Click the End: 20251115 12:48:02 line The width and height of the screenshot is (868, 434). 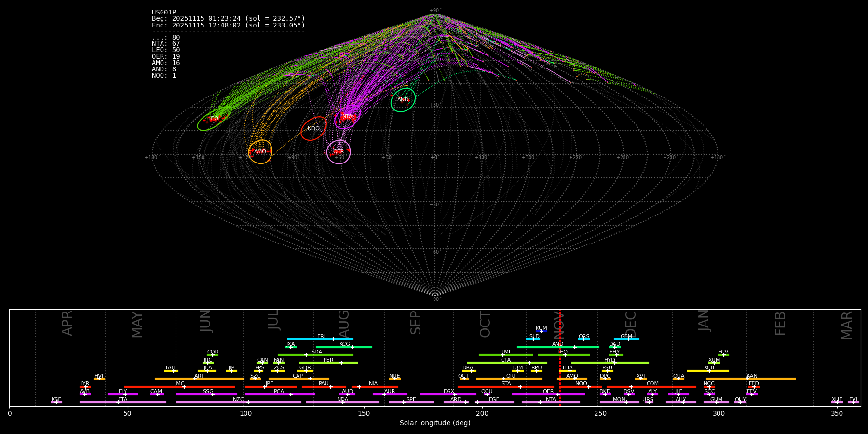(229, 25)
